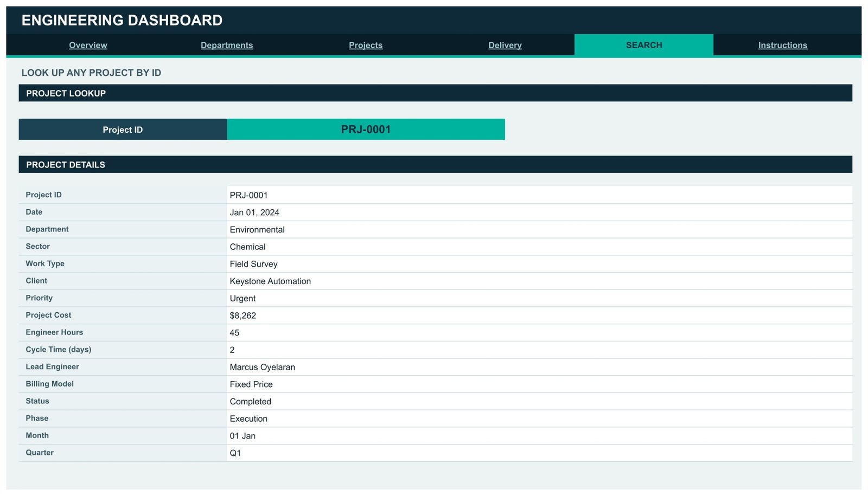Select the Completed status value
868x496 pixels.
tap(250, 402)
